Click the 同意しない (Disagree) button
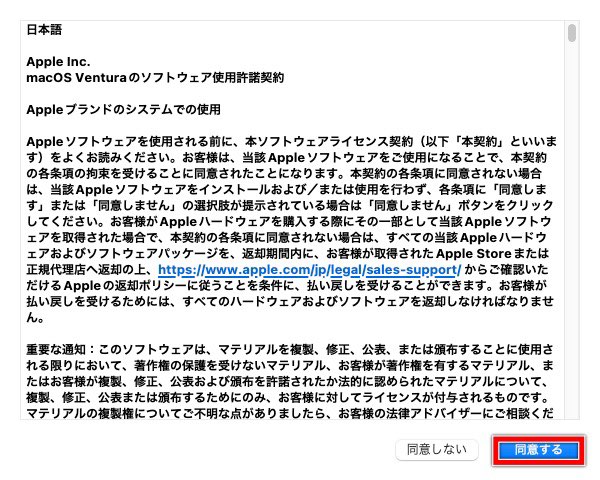Screen dimensions: 600x480 [x=437, y=449]
